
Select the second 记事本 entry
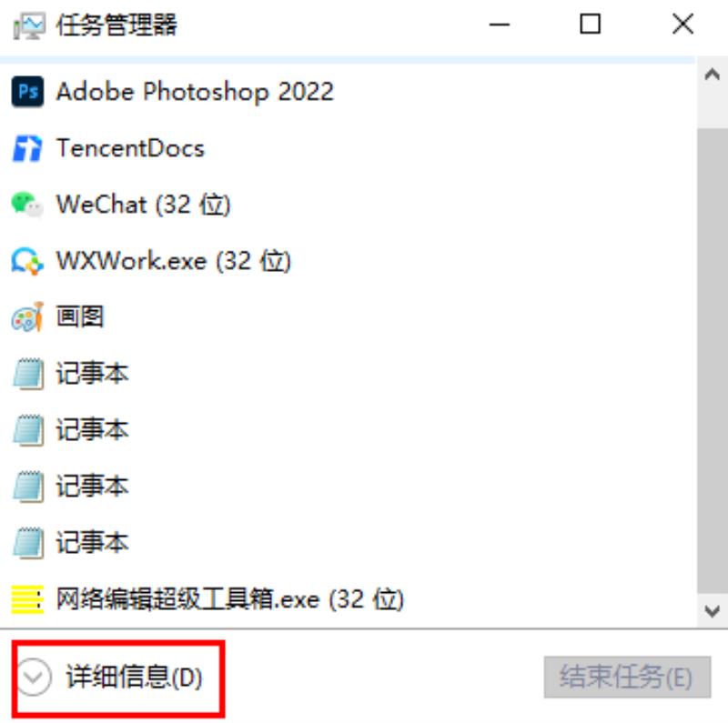pyautogui.click(x=349, y=430)
